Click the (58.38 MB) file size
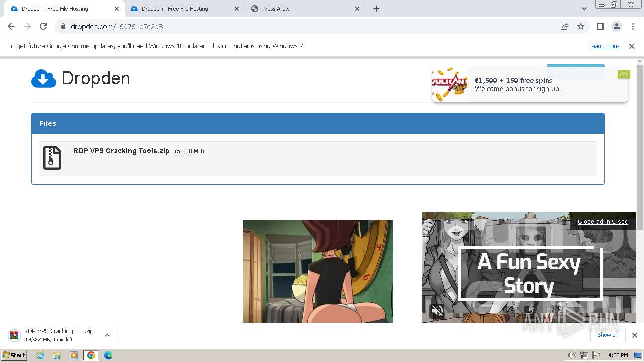 click(189, 151)
